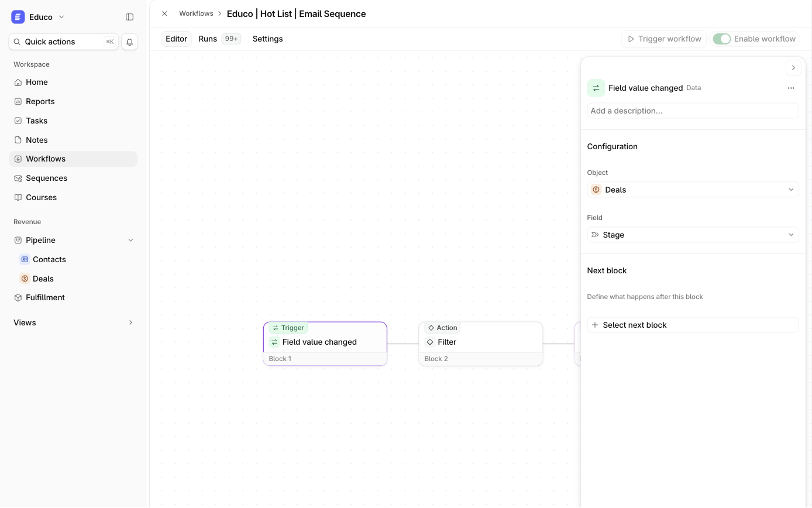Collapse the Pipeline section chevron
This screenshot has height=508, width=812.
(x=130, y=241)
